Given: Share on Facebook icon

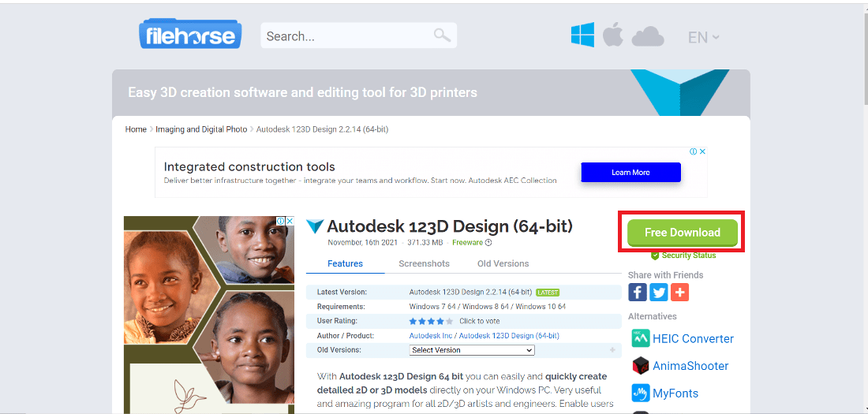Looking at the screenshot, I should (x=637, y=292).
